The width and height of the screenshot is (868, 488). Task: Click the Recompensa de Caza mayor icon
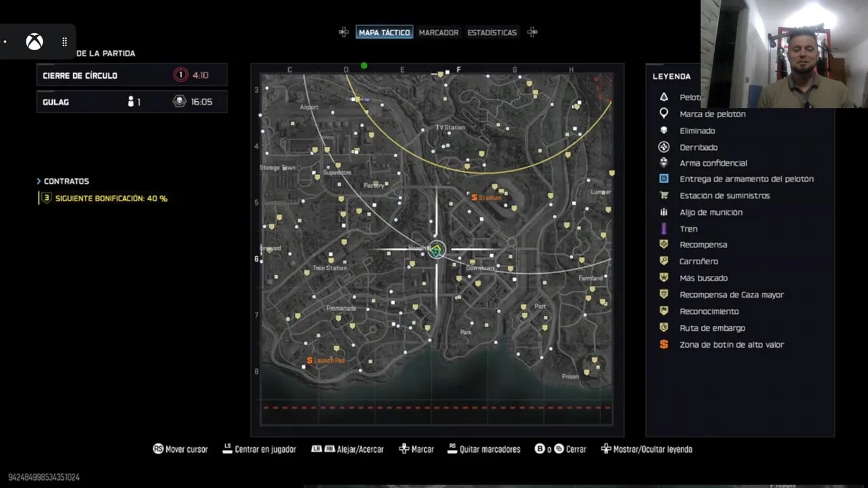click(664, 295)
